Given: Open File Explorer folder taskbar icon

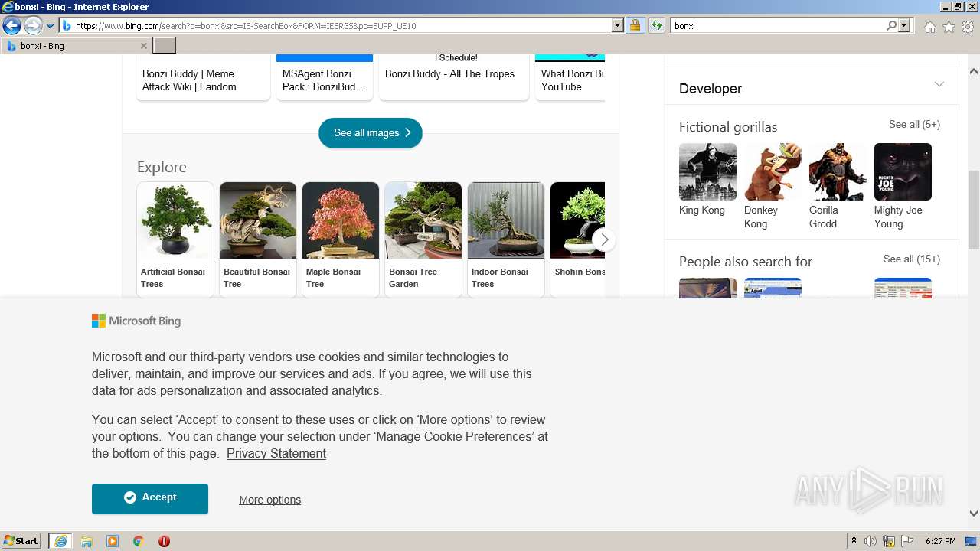Looking at the screenshot, I should point(87,541).
